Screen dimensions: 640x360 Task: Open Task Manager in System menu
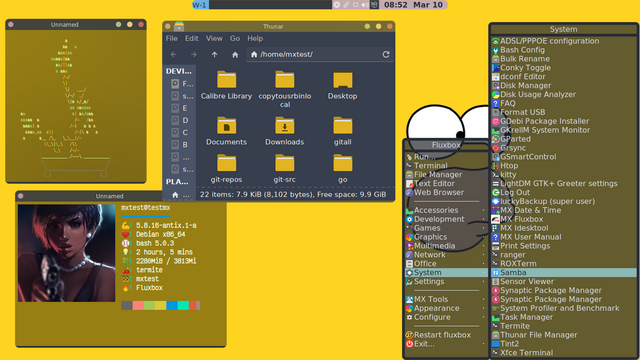[x=564, y=317]
